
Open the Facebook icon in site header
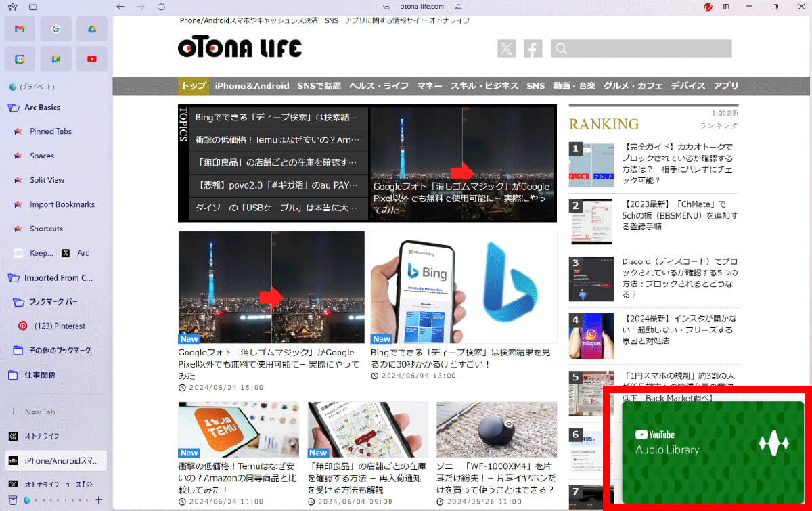pyautogui.click(x=533, y=48)
